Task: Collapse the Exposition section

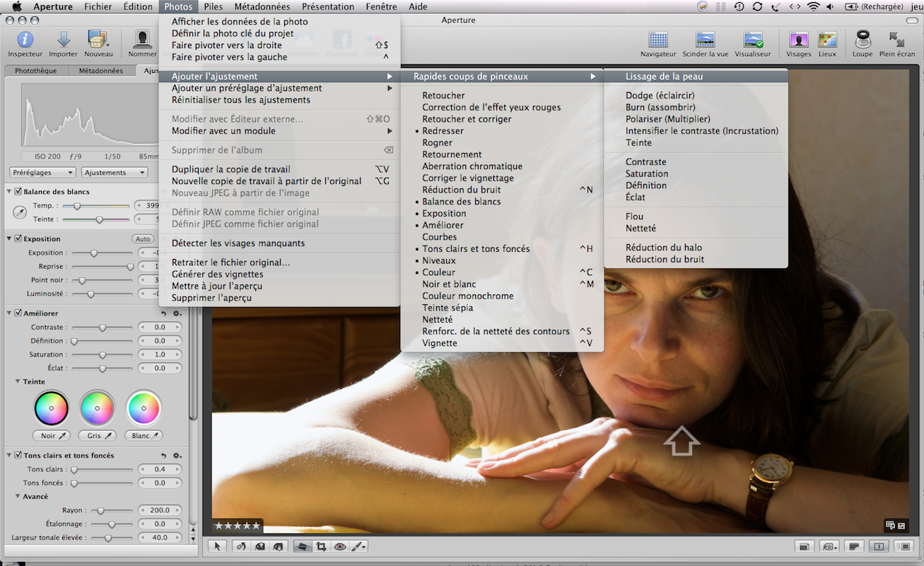Action: tap(9, 239)
